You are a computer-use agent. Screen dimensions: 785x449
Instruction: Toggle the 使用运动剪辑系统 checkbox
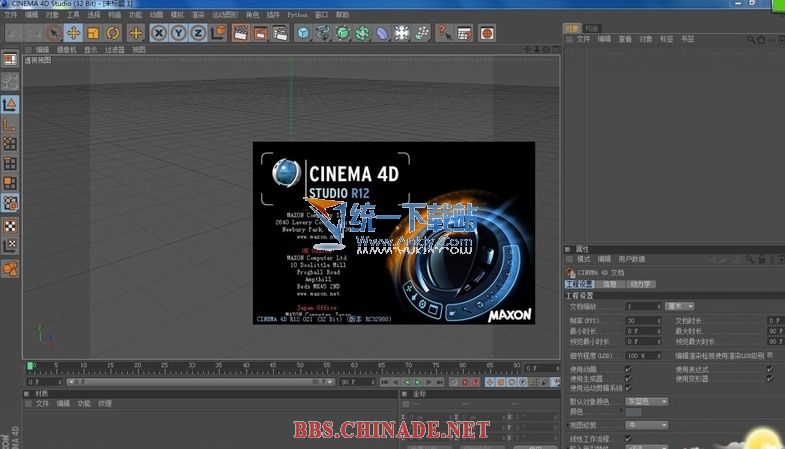tap(628, 388)
